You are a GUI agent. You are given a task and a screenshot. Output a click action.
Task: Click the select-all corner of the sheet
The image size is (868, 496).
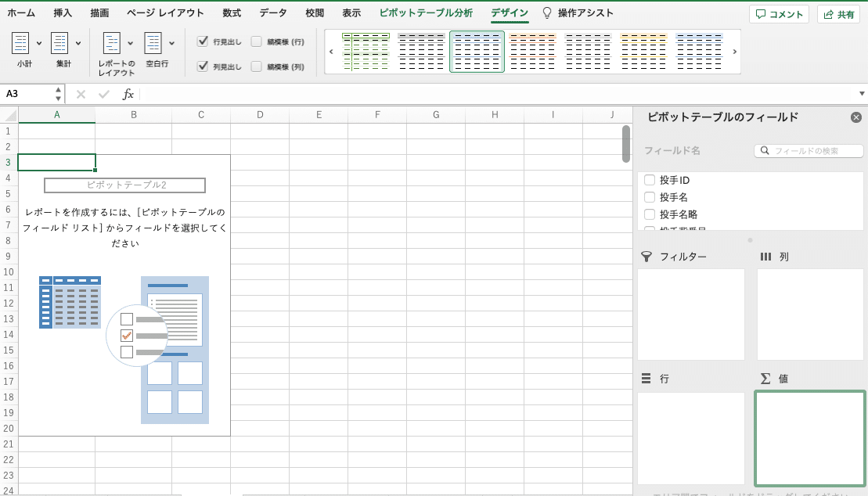pyautogui.click(x=9, y=115)
